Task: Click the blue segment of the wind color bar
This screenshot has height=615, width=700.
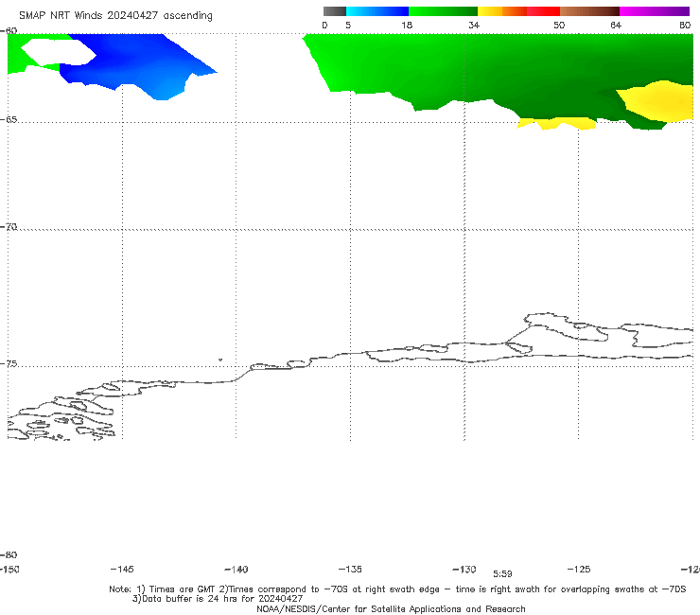Action: [377, 11]
